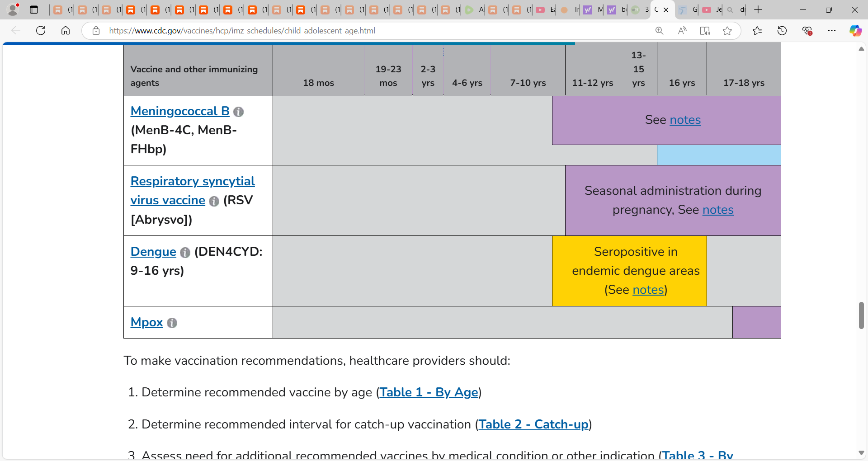Open Table 3 link in step three
The image size is (868, 461).
(698, 455)
